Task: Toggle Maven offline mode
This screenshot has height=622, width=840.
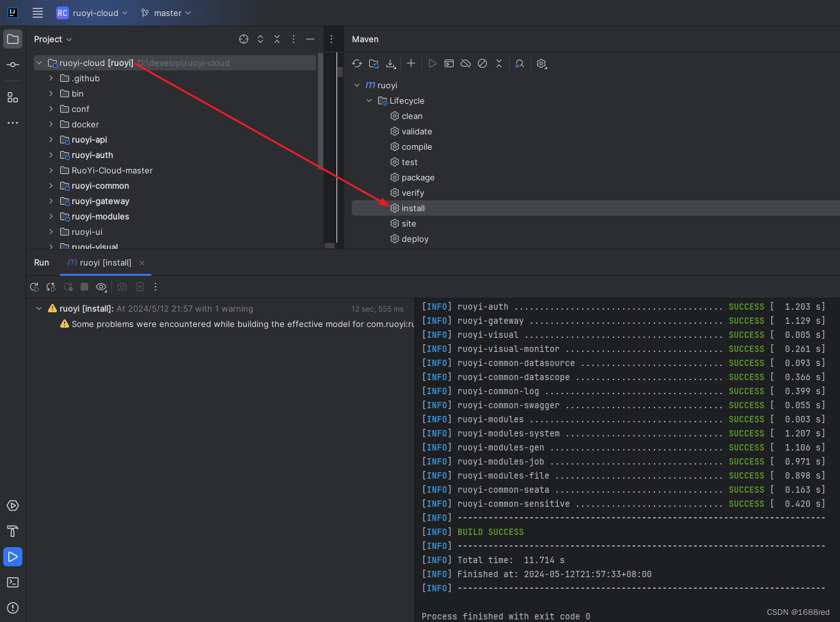Action: point(466,63)
